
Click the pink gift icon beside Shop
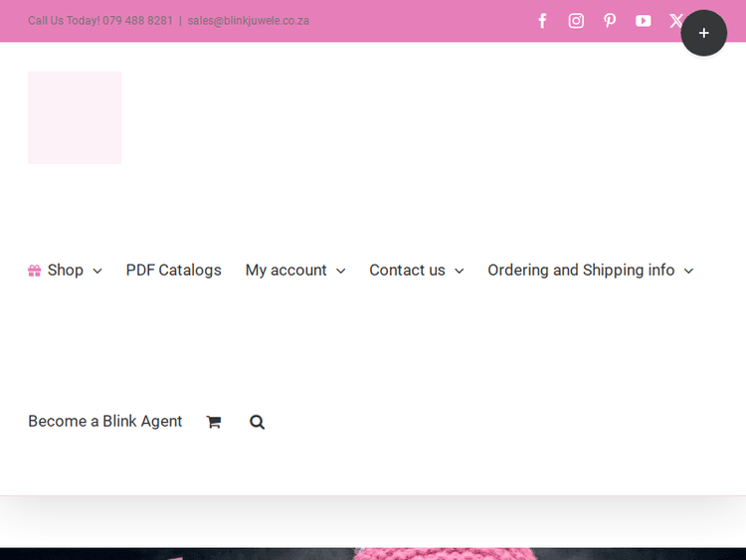(x=35, y=271)
